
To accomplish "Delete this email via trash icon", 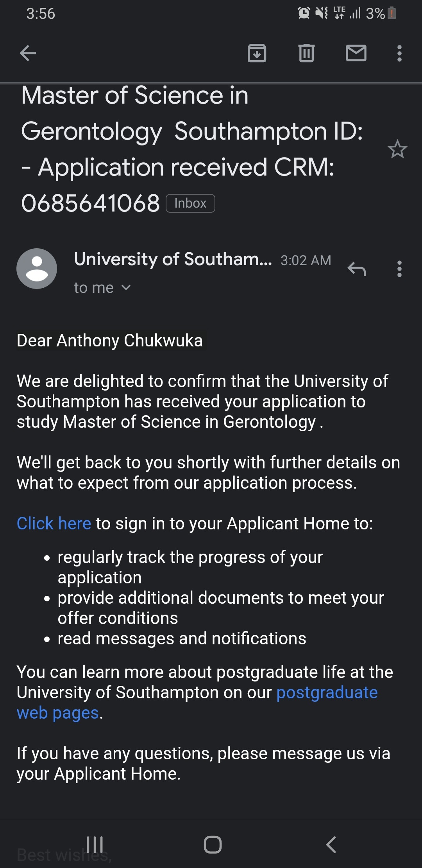I will pyautogui.click(x=306, y=53).
